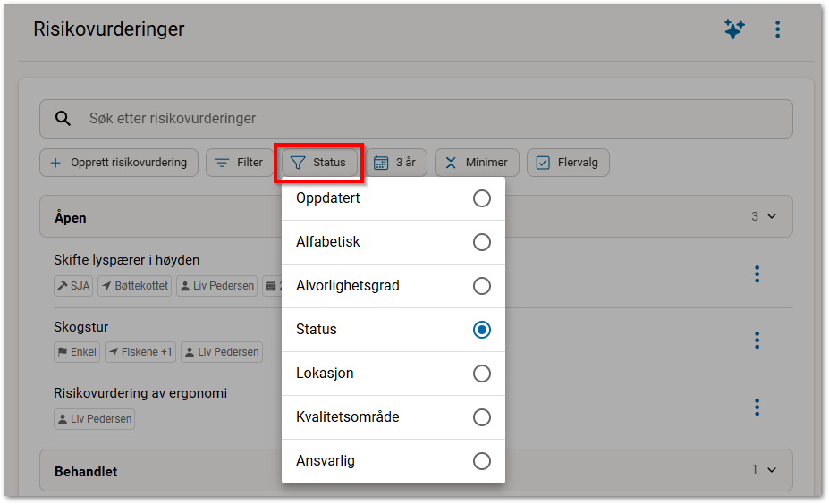Open the Status grouping dropdown button
The width and height of the screenshot is (829, 504).
(x=318, y=163)
